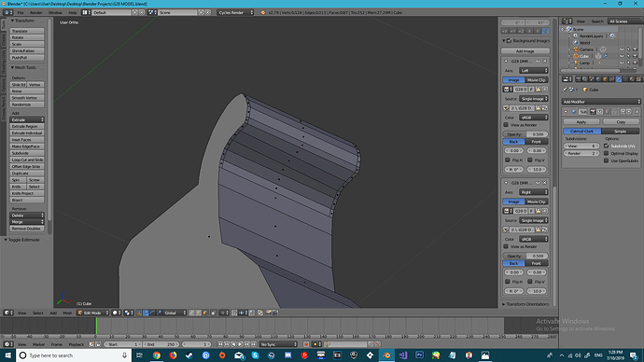Image resolution: width=644 pixels, height=362 pixels.
Task: Click the auto keyframe record button
Action: (x=306, y=344)
